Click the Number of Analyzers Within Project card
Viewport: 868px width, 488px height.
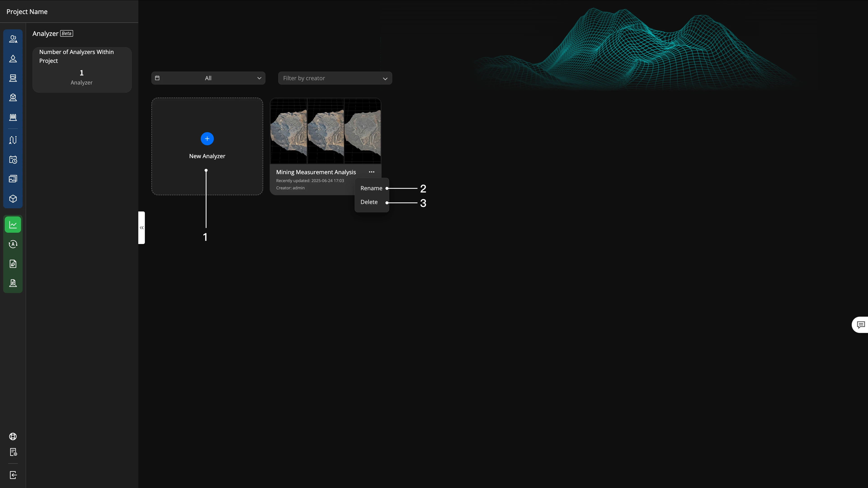[x=82, y=70]
